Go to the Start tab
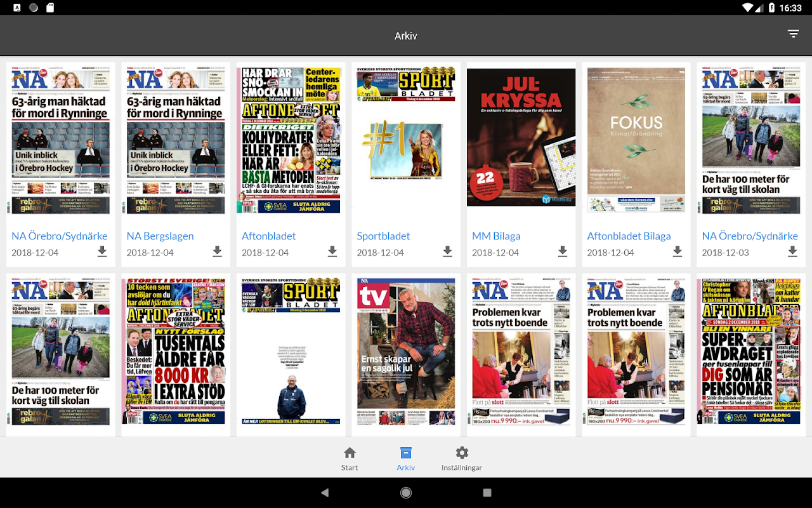The image size is (812, 508). [x=350, y=458]
